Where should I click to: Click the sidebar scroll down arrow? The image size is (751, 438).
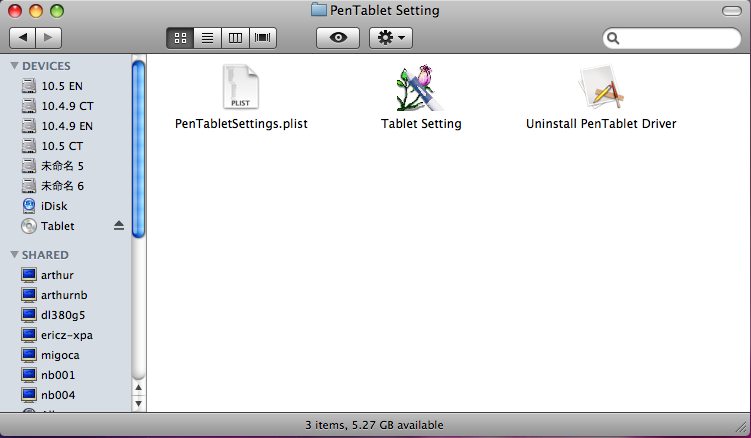pos(138,403)
